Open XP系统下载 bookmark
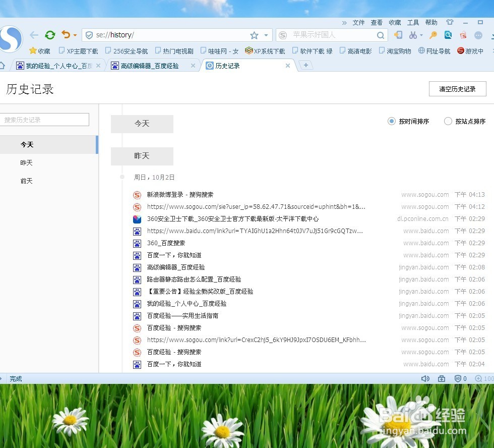 (265, 51)
